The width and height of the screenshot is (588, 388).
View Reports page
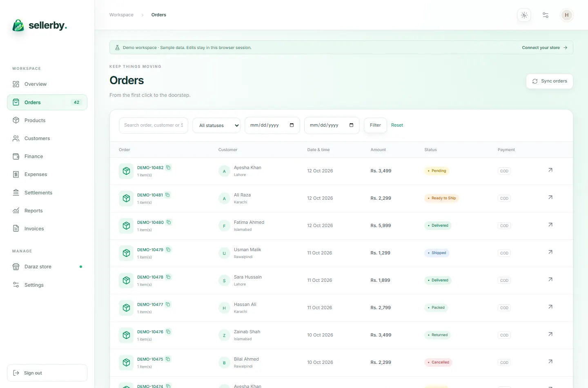coord(47,211)
